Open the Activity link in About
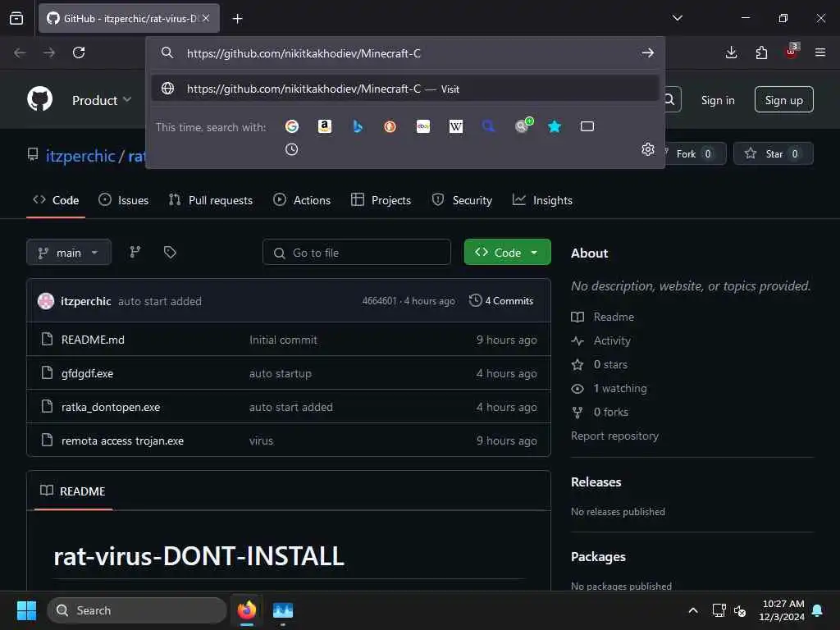840x630 pixels. (x=601, y=340)
